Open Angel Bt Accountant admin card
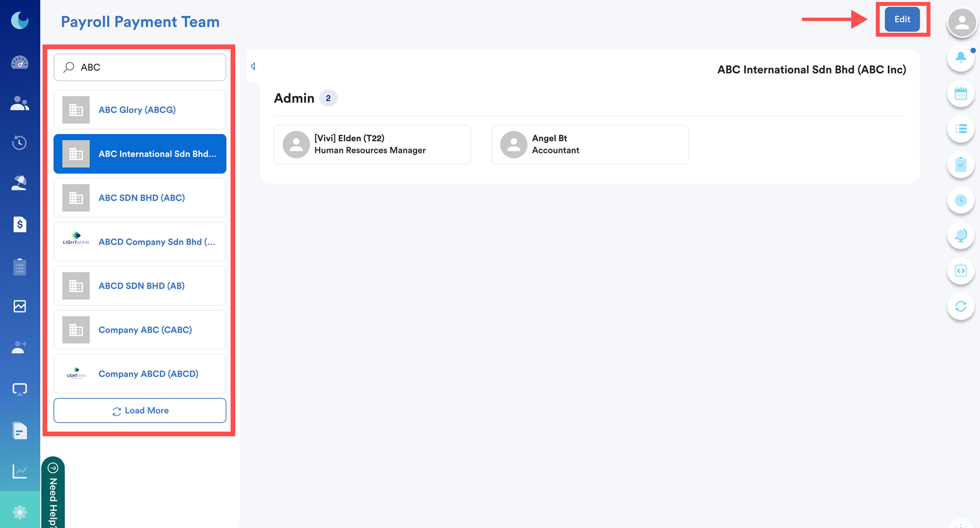The image size is (980, 528). coord(589,144)
